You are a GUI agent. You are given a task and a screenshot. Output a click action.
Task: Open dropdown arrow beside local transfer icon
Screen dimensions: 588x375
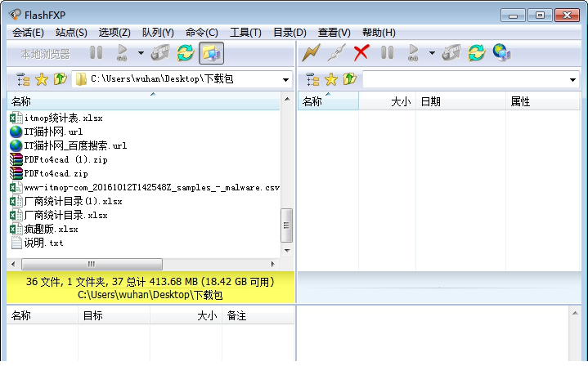click(x=141, y=53)
